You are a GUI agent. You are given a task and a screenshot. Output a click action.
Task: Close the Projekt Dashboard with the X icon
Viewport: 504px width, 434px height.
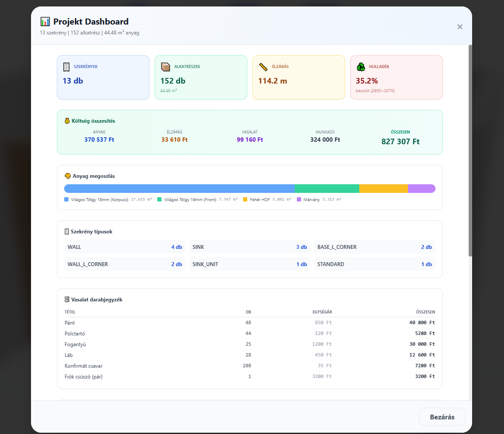coord(460,27)
